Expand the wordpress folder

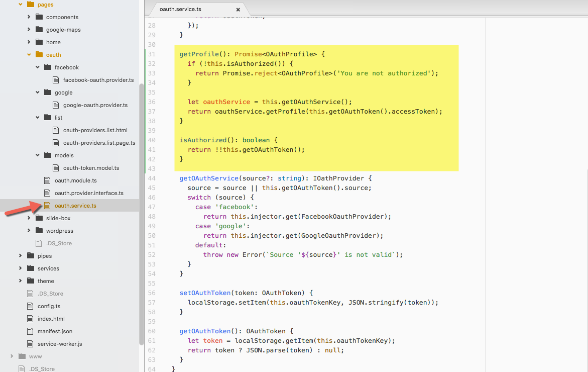29,230
